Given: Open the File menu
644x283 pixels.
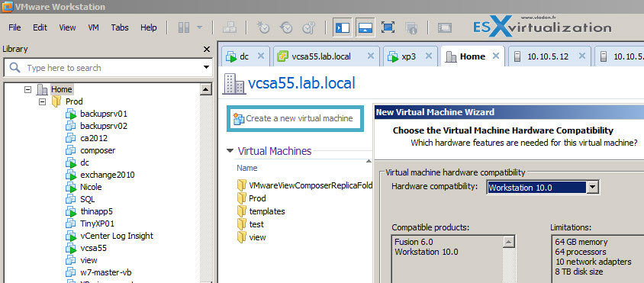Looking at the screenshot, I should [x=14, y=27].
